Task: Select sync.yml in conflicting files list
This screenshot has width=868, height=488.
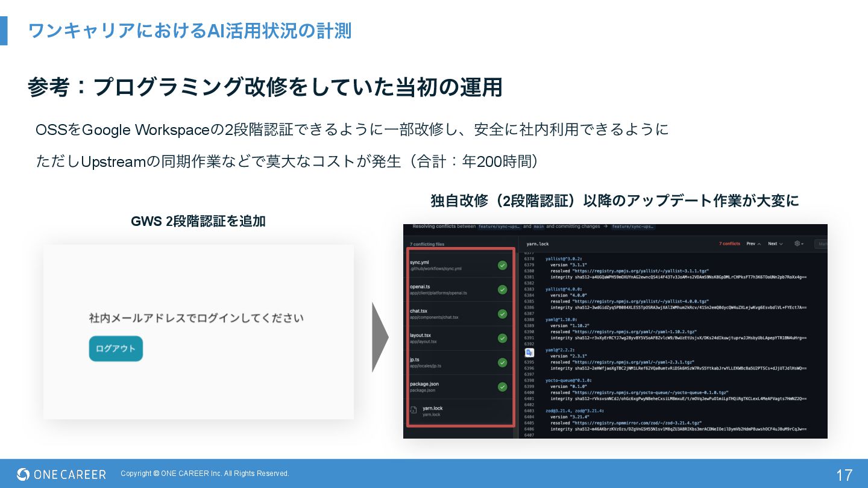Action: (461, 265)
